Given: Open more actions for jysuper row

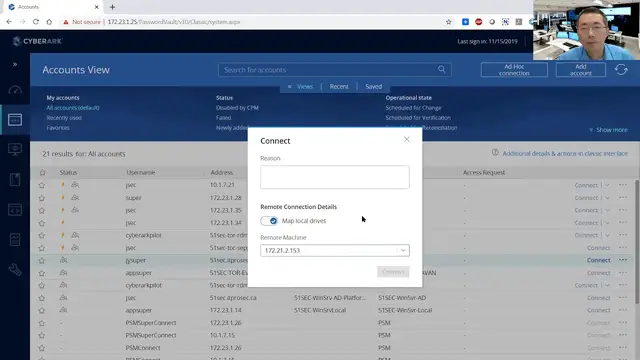Looking at the screenshot, I should pos(622,260).
